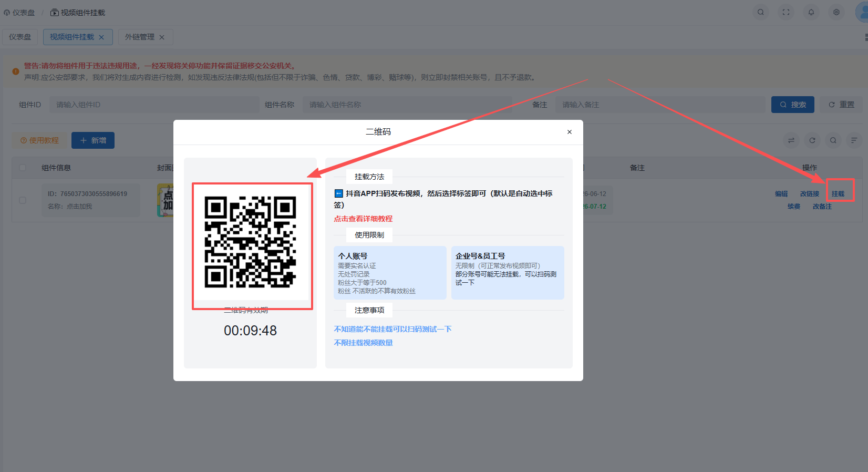Click the 注意事项 section label

click(369, 310)
